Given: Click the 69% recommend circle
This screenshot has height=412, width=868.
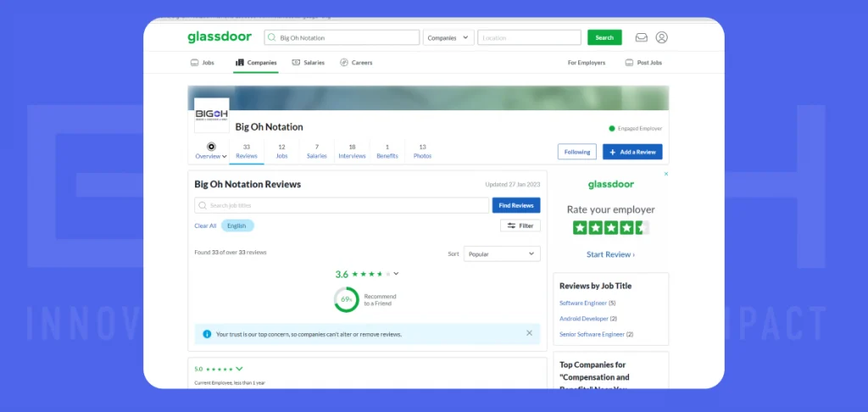Looking at the screenshot, I should 347,299.
